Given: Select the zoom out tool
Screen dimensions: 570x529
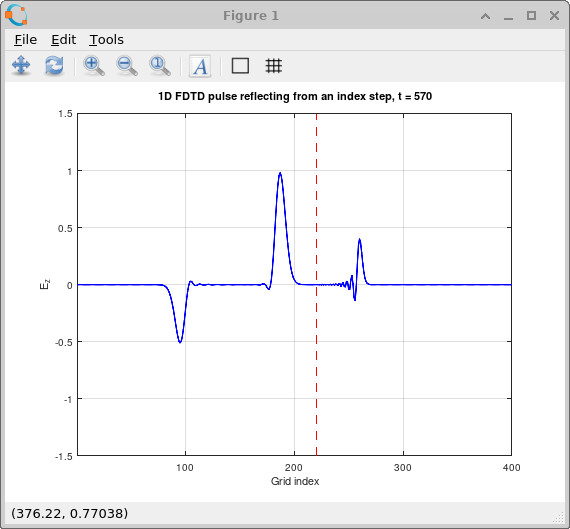Looking at the screenshot, I should tap(127, 66).
